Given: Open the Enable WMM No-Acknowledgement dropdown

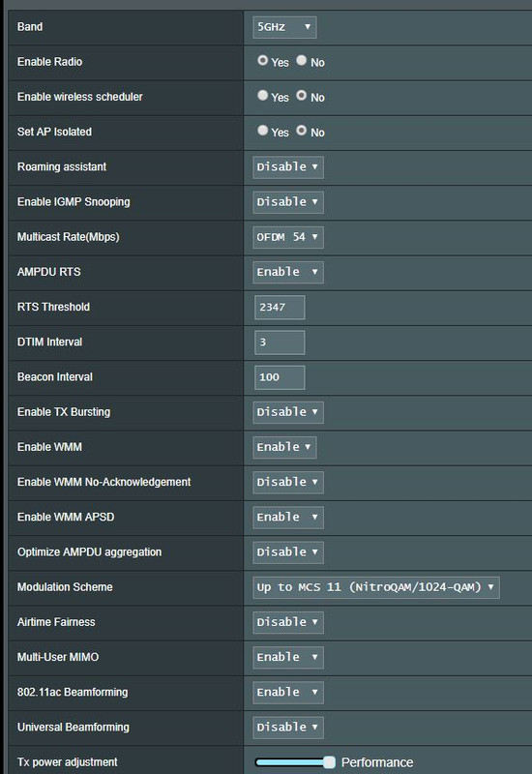Looking at the screenshot, I should pos(288,482).
